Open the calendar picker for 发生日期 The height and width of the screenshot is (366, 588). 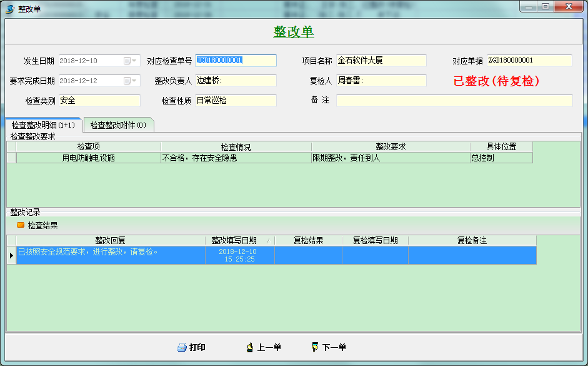pos(127,61)
